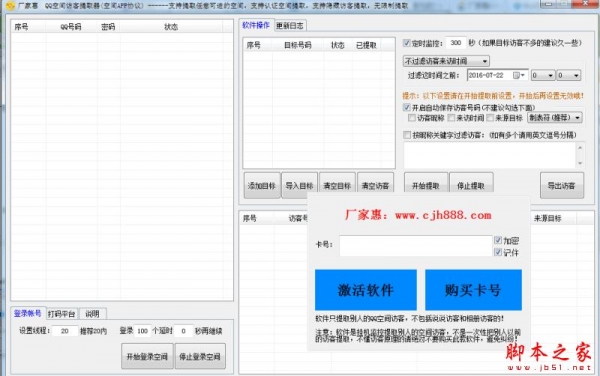Image resolution: width=600 pixels, height=376 pixels.
Task: Toggle the 加密 checkbox in the activation dialog
Action: pyautogui.click(x=498, y=240)
